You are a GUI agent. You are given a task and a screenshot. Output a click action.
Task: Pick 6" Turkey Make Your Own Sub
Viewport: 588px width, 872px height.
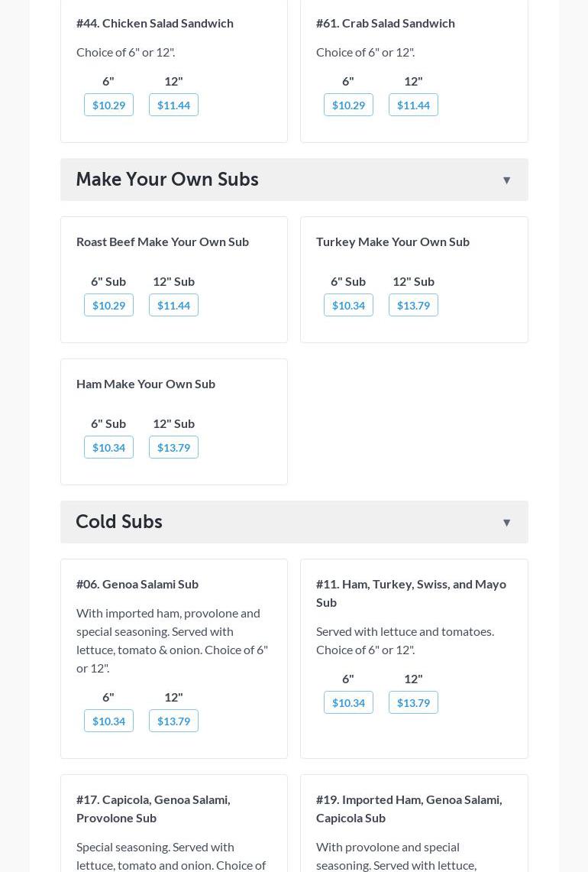click(x=348, y=305)
